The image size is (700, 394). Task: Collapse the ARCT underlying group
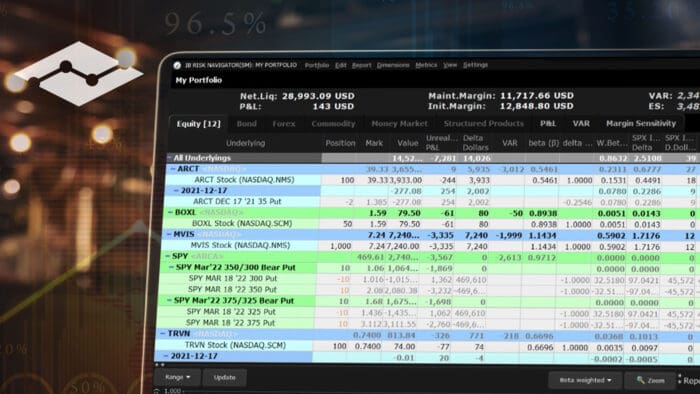[x=173, y=169]
